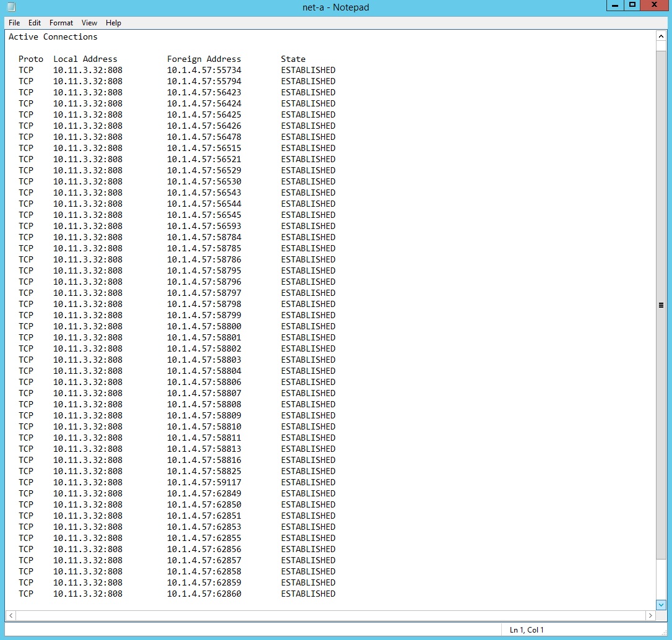Image resolution: width=672 pixels, height=640 pixels.
Task: Click foreign address 10.1.4.57:58800
Action: point(204,327)
